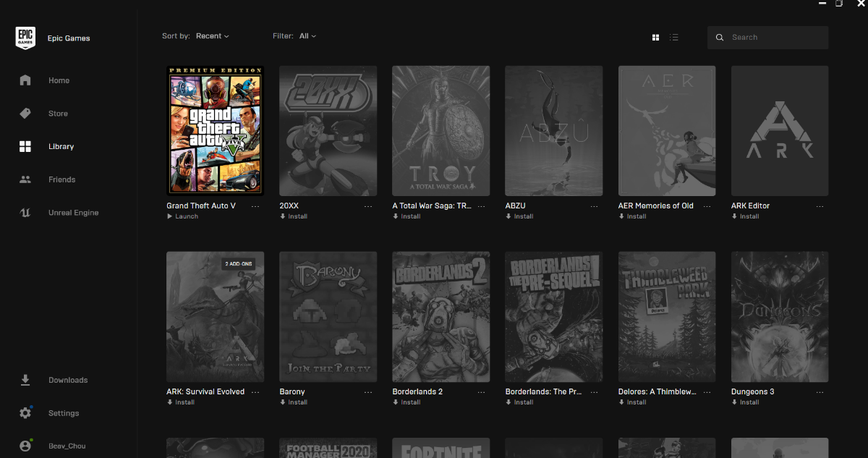Install 20XX
This screenshot has width=868, height=458.
(294, 216)
